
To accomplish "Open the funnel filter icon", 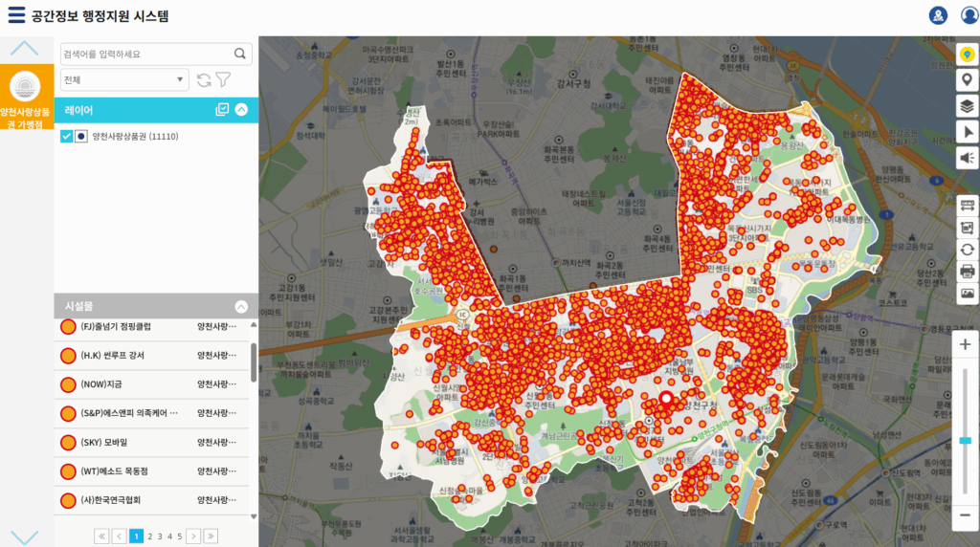I will tap(223, 80).
